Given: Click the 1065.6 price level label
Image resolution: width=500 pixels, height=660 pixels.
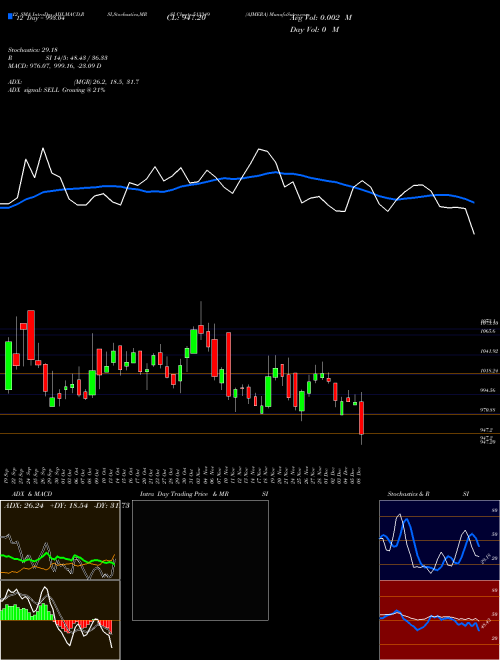Looking at the screenshot, I should (x=487, y=332).
